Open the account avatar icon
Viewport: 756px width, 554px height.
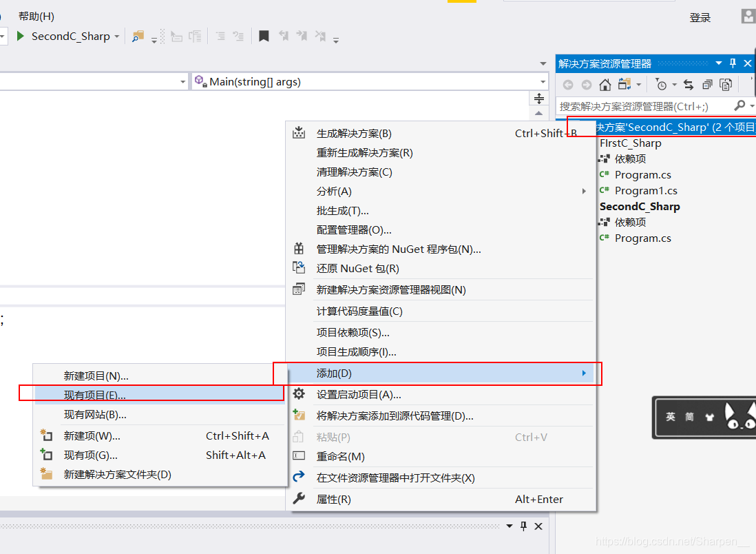(x=748, y=17)
